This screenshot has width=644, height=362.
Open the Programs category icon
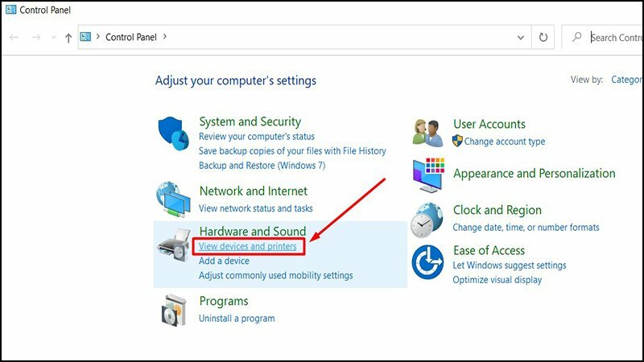tap(174, 309)
